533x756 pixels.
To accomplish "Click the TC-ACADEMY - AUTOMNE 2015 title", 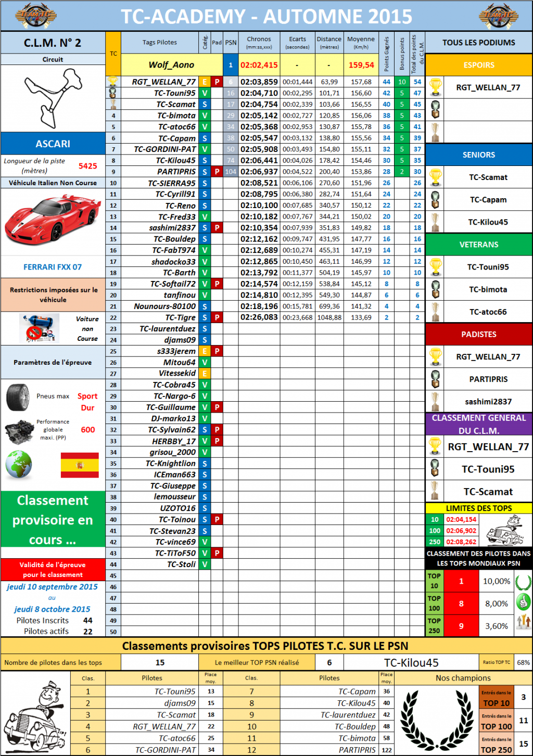I will [266, 17].
